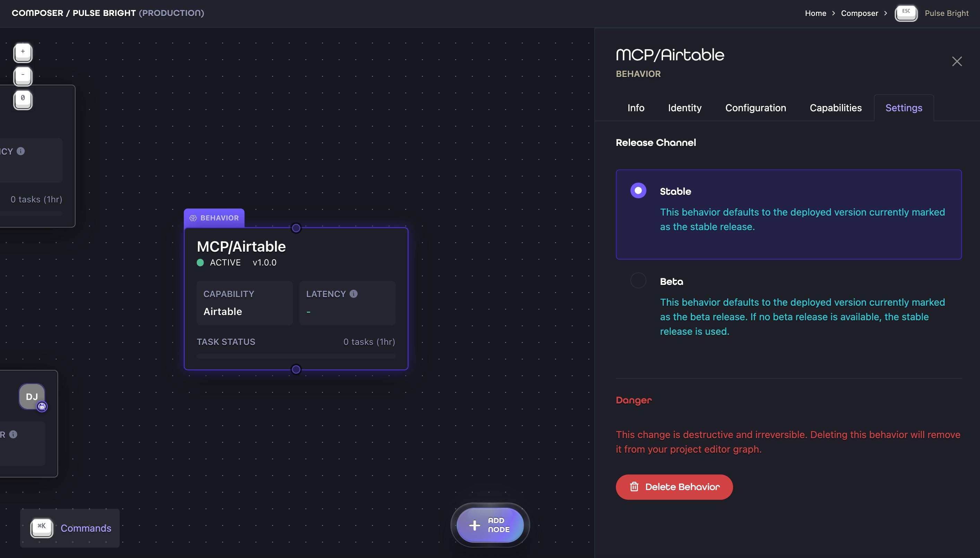Click the CAPABILITY Airtable box

[244, 303]
